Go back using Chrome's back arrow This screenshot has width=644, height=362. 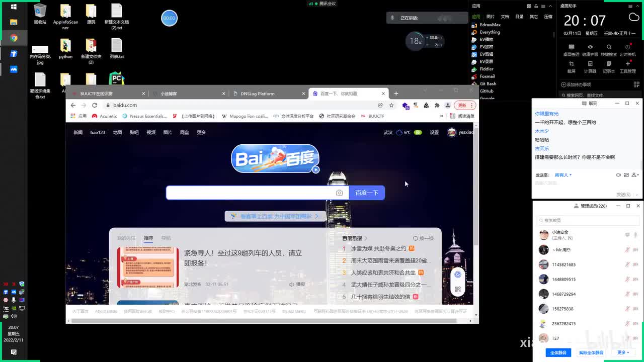(x=73, y=105)
